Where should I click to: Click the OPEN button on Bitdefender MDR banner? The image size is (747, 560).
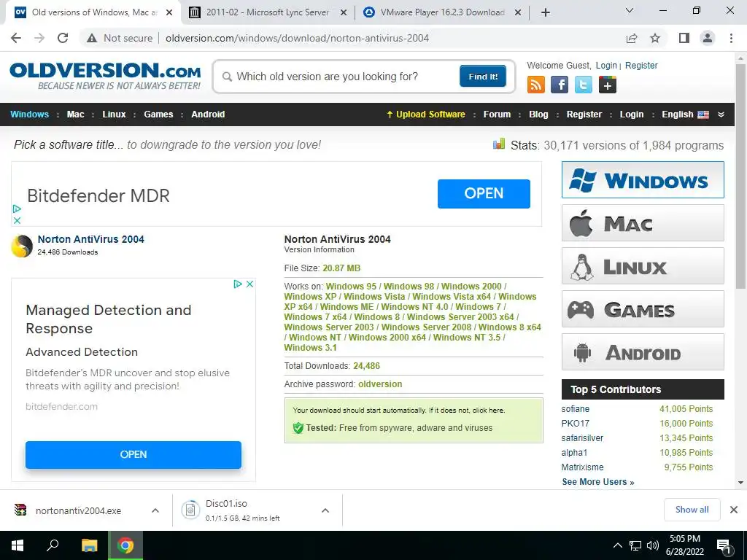(x=484, y=193)
